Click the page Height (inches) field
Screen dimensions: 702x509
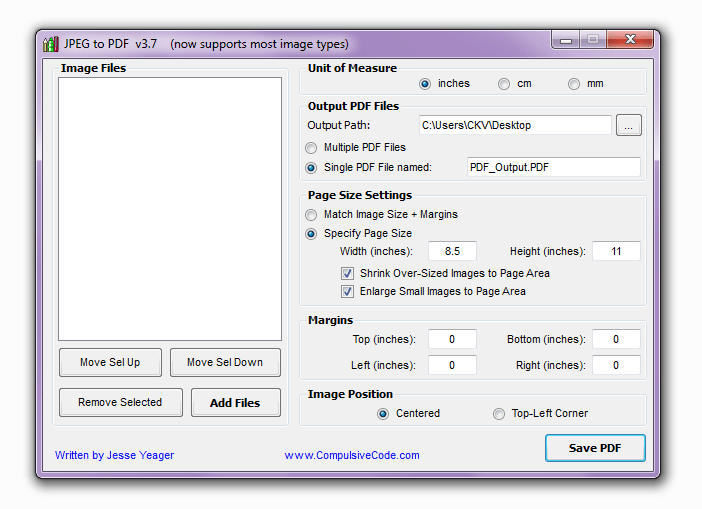[616, 251]
